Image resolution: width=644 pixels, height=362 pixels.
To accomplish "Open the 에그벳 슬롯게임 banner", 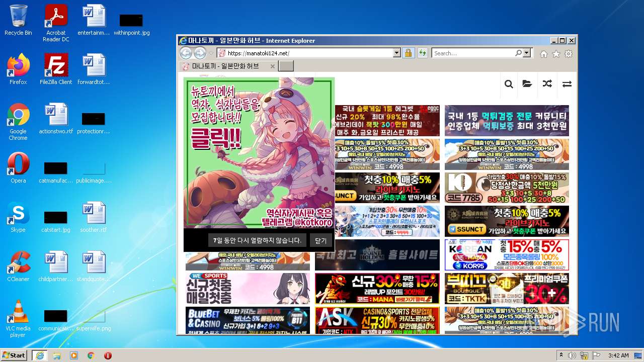I will coord(387,121).
